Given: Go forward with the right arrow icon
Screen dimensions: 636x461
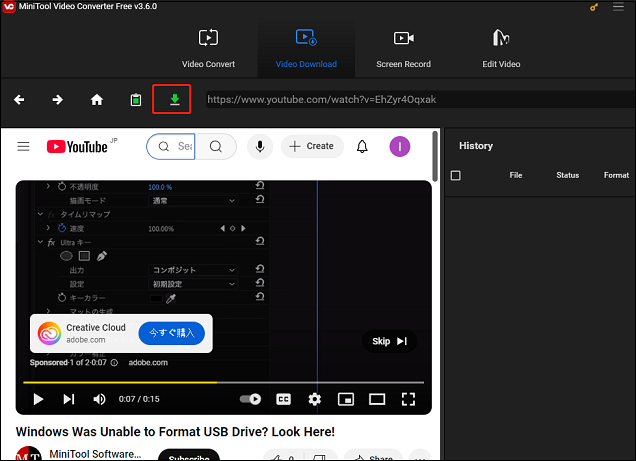Looking at the screenshot, I should click(58, 99).
